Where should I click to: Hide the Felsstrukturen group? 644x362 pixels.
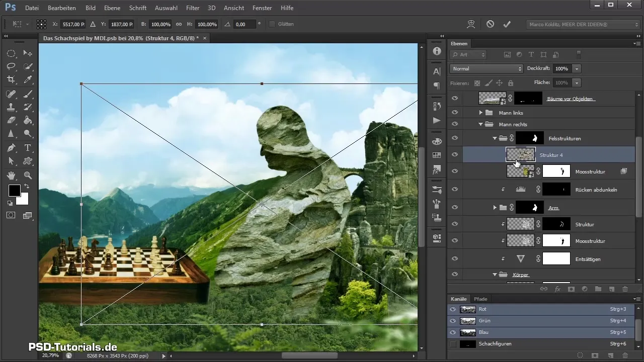(455, 138)
